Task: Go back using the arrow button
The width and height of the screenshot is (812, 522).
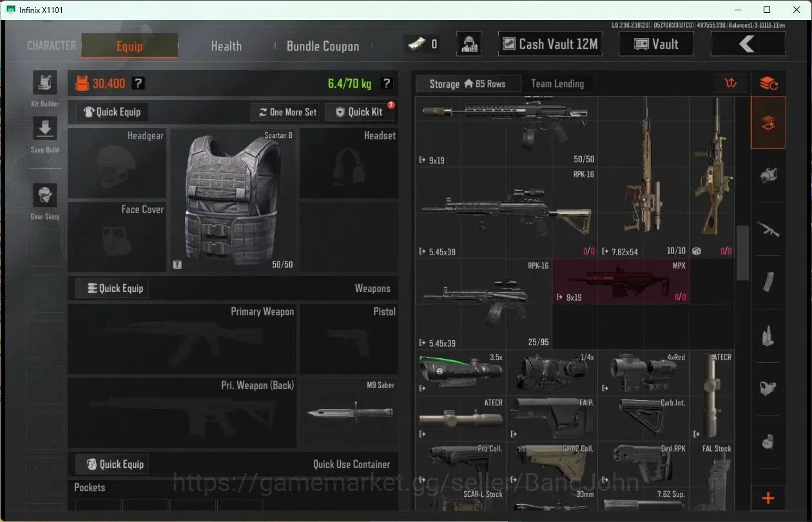Action: click(748, 44)
